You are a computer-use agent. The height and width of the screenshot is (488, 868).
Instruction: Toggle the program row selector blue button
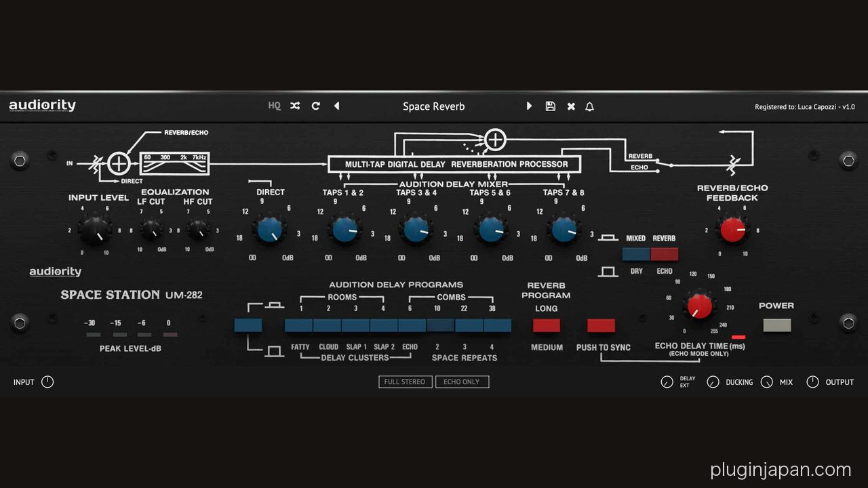[x=248, y=325]
